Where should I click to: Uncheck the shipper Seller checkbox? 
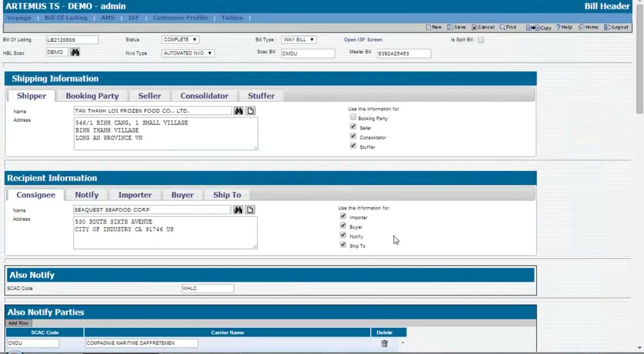tap(353, 127)
